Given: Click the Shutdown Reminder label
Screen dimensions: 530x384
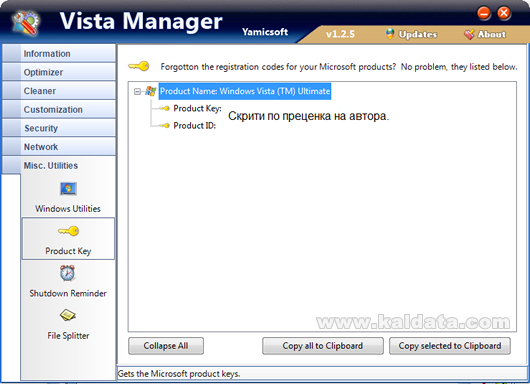Looking at the screenshot, I should (68, 293).
